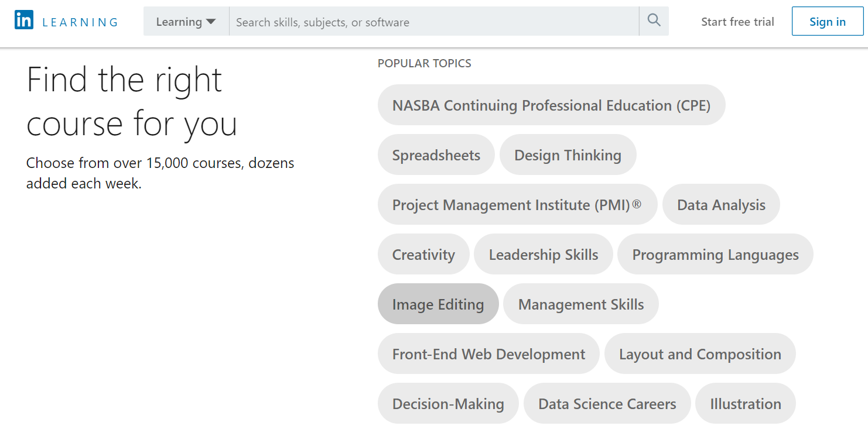Click Start free trial link

[x=737, y=22]
